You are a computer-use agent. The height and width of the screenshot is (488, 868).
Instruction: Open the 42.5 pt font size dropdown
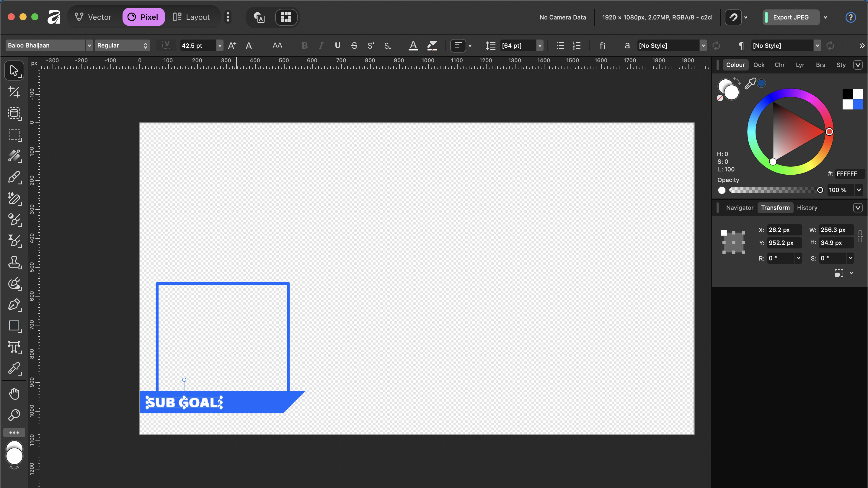point(220,45)
